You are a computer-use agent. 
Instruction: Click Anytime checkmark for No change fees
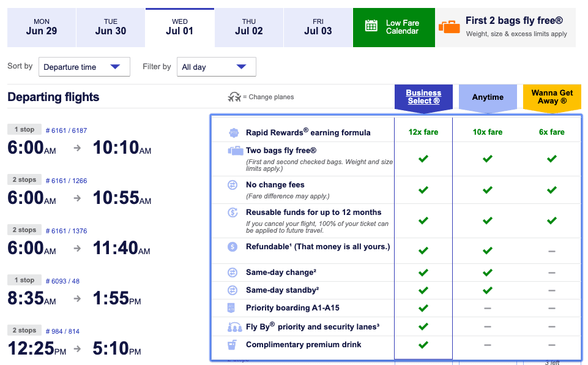488,190
